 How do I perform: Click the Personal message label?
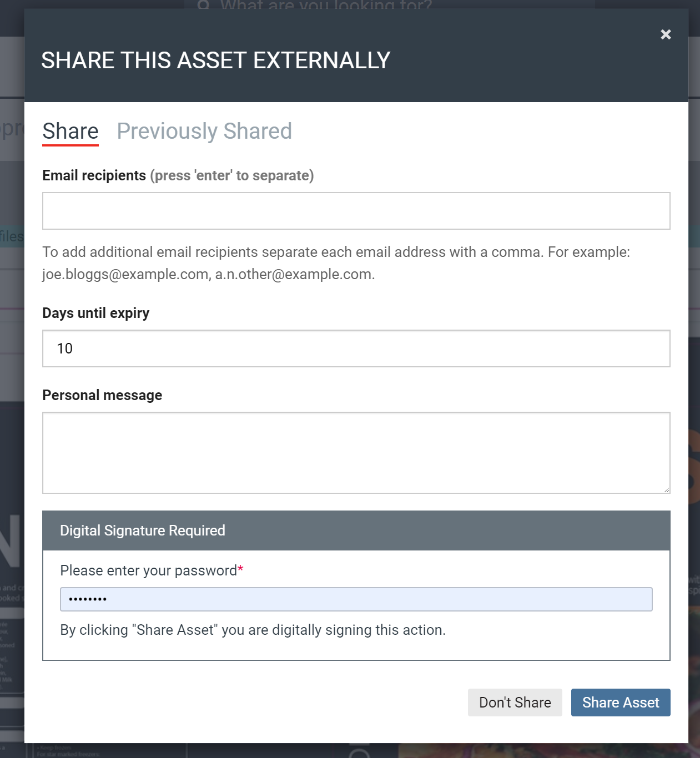tap(102, 396)
